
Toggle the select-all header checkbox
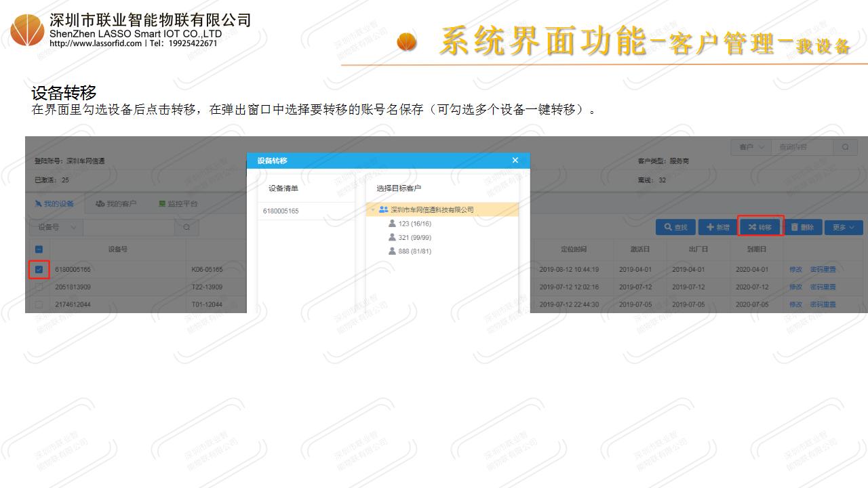(39, 249)
